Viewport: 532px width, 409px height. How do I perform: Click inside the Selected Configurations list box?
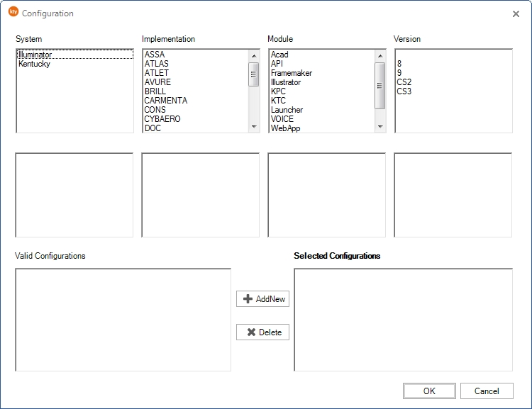[403, 319]
